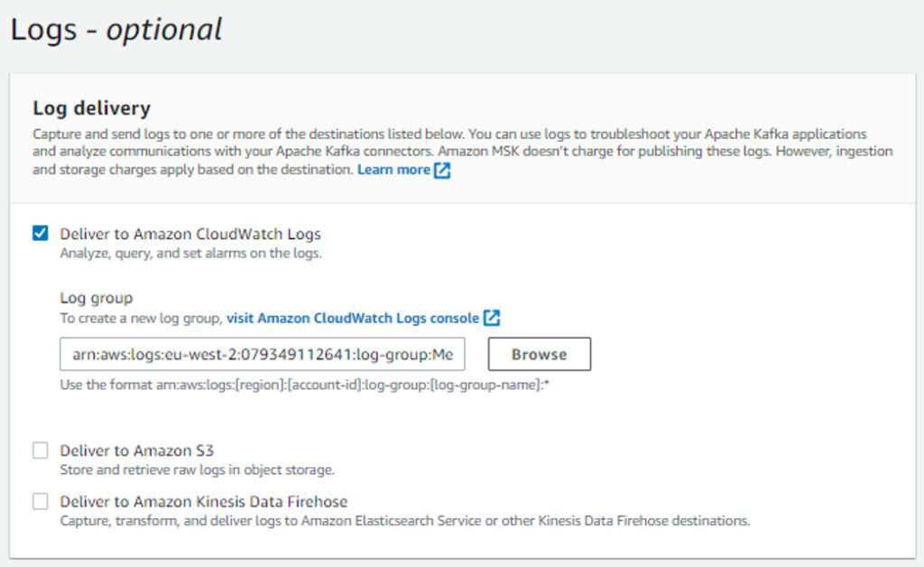Screen dimensions: 924x567
Task: Click 'Analyze, query, and set alarms' description
Action: [191, 254]
